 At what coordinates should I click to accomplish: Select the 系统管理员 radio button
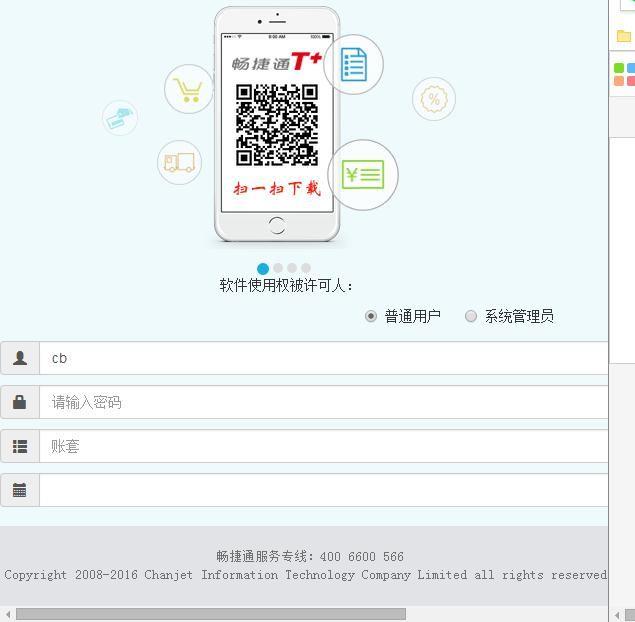point(471,316)
